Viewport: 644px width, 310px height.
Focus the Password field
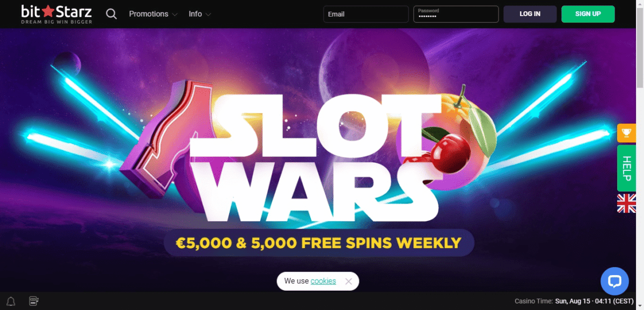click(x=456, y=14)
